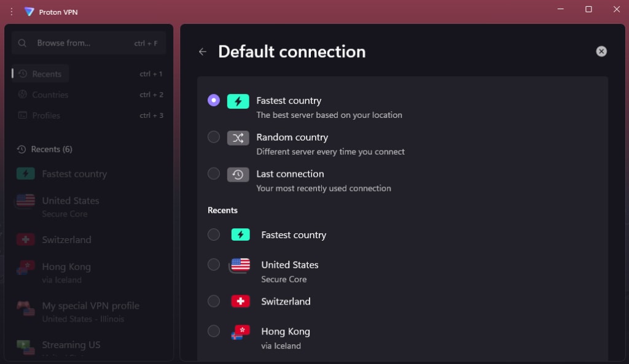629x364 pixels.
Task: Focus the Browse from search field
Action: pyautogui.click(x=88, y=43)
